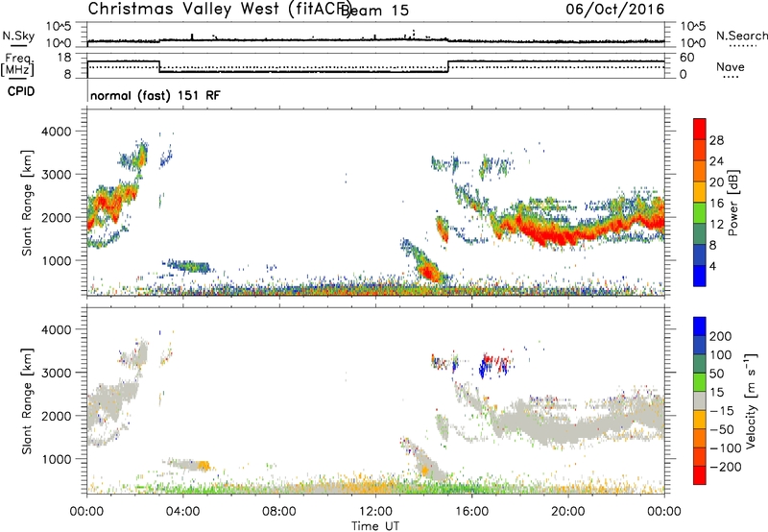Click the Power [dB] colorbar title
This screenshot has width=768, height=532.
tap(733, 203)
